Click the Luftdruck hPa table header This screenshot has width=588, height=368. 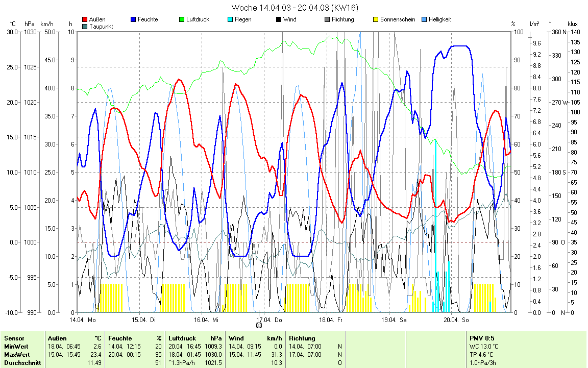click(x=195, y=338)
